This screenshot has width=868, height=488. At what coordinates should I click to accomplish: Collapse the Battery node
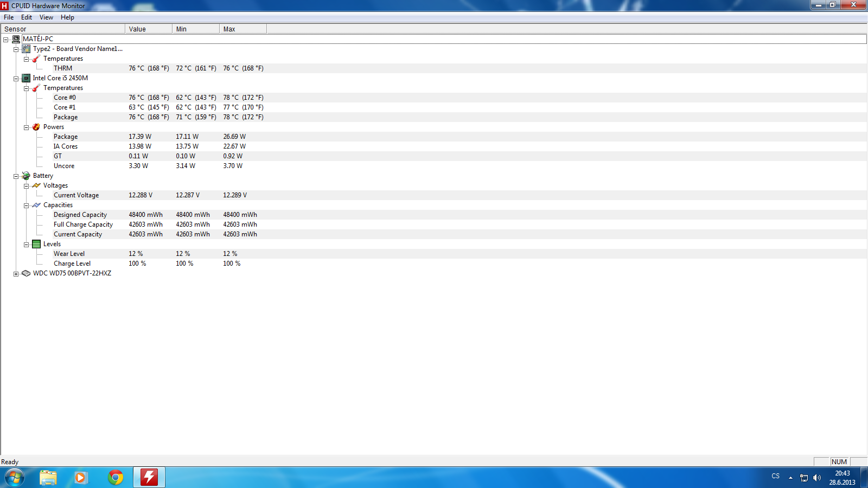[16, 176]
